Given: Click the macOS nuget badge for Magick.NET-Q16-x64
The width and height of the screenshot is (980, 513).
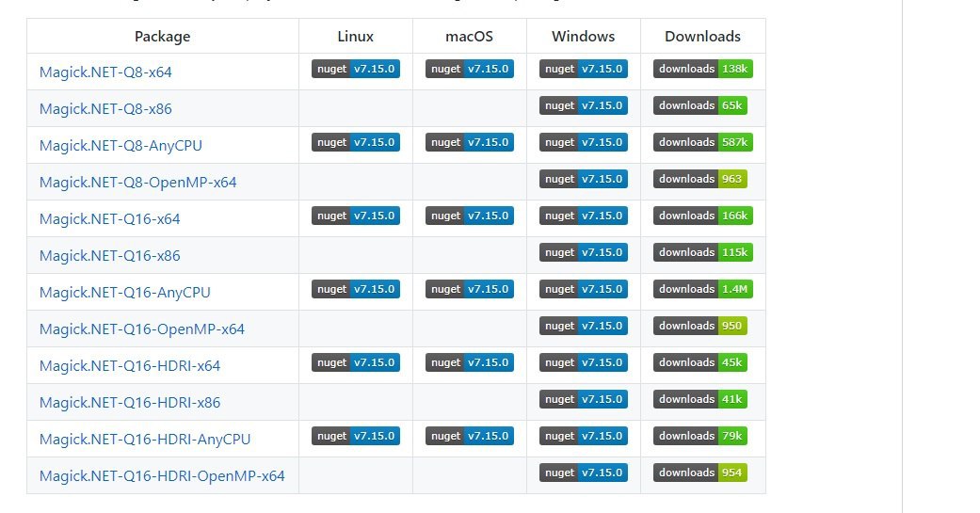Looking at the screenshot, I should pyautogui.click(x=470, y=216).
